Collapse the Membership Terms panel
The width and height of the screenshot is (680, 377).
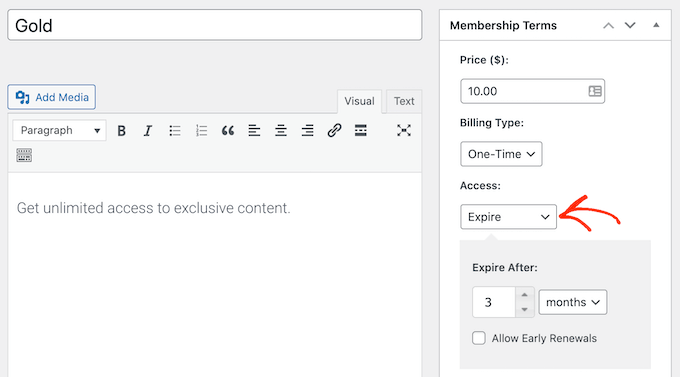[656, 25]
